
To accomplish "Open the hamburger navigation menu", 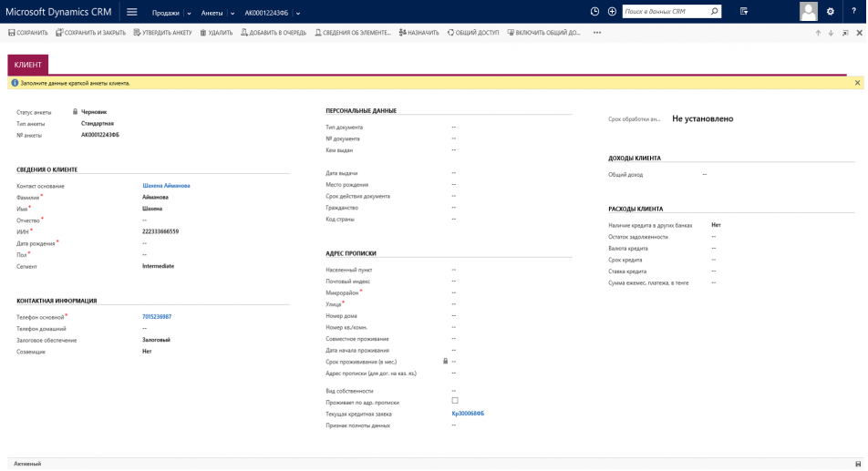I will pos(132,12).
